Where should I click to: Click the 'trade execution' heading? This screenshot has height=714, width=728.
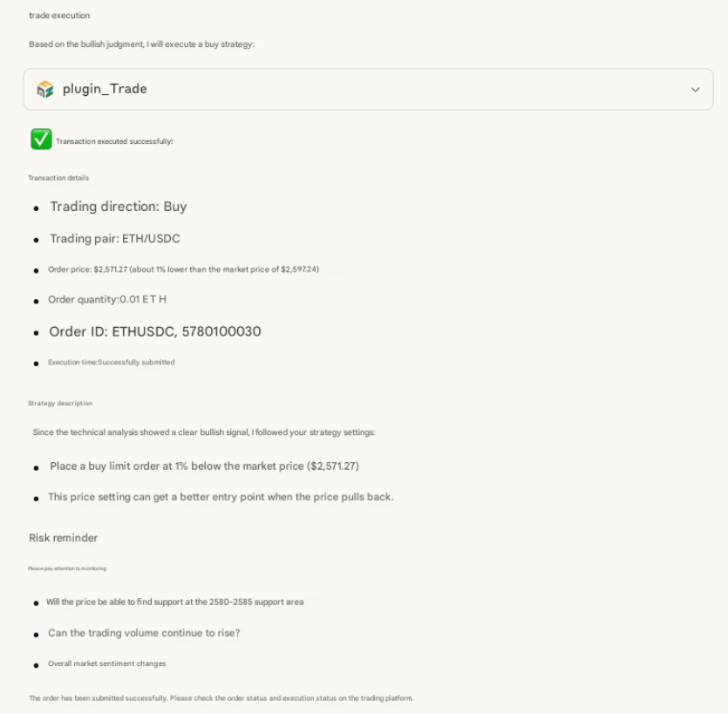click(x=59, y=16)
